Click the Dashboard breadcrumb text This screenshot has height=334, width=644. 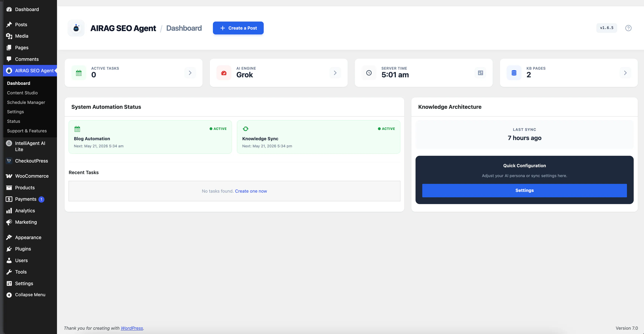tap(184, 28)
